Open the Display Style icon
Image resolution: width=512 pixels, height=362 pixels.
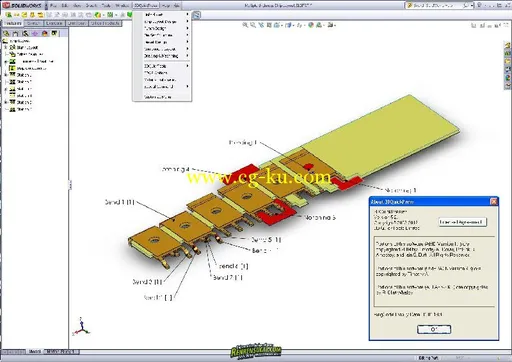click(288, 25)
